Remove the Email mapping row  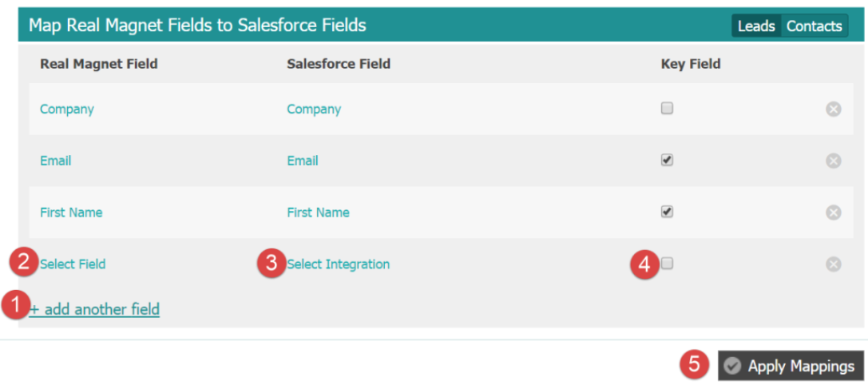[833, 161]
